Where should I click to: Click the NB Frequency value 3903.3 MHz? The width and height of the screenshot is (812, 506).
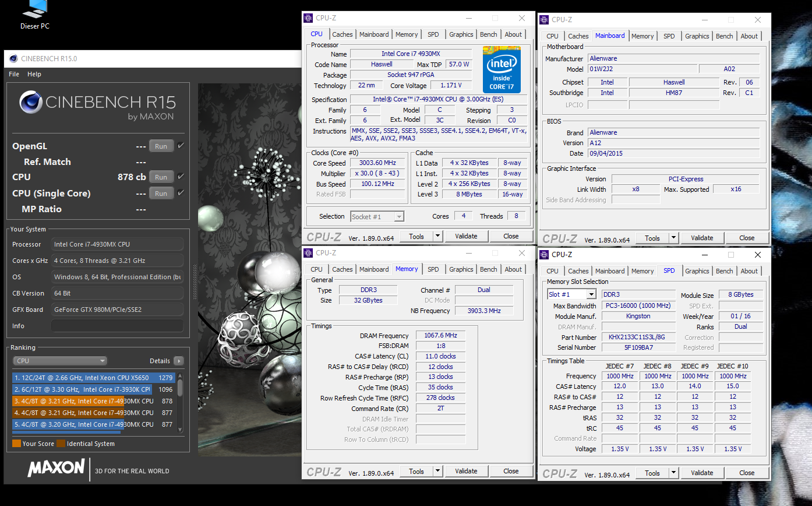pyautogui.click(x=484, y=311)
